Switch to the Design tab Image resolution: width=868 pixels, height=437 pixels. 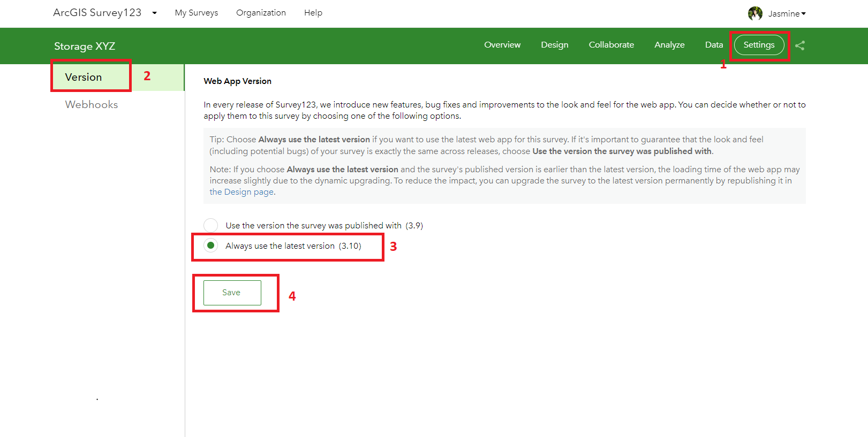555,45
